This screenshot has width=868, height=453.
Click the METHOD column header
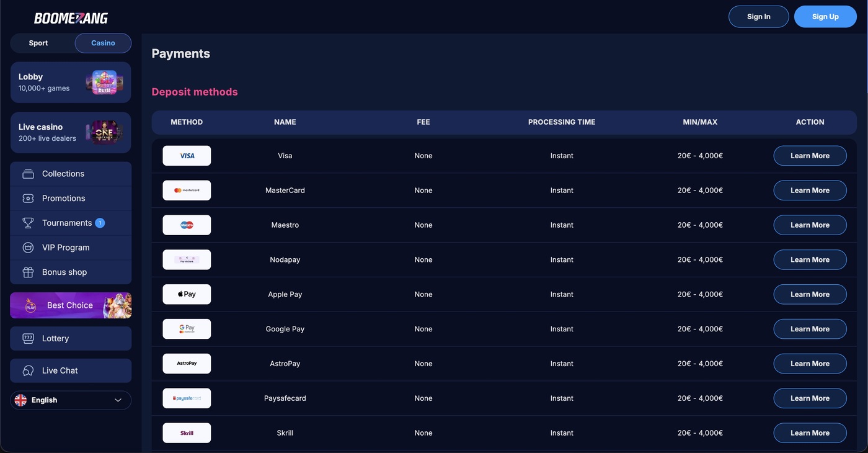(187, 122)
